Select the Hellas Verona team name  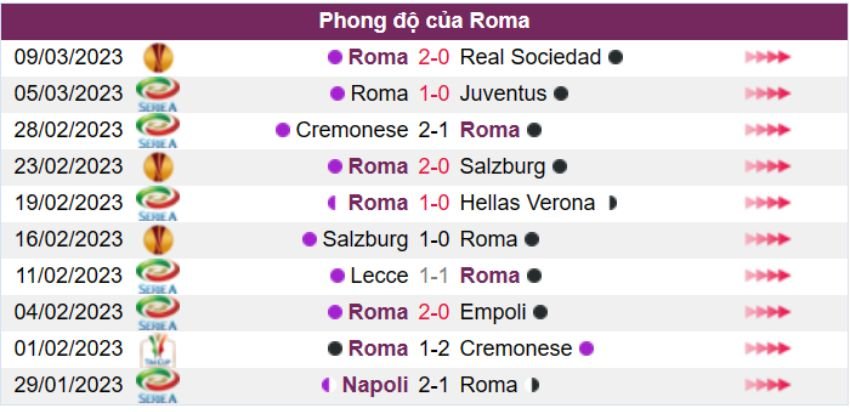(x=527, y=203)
